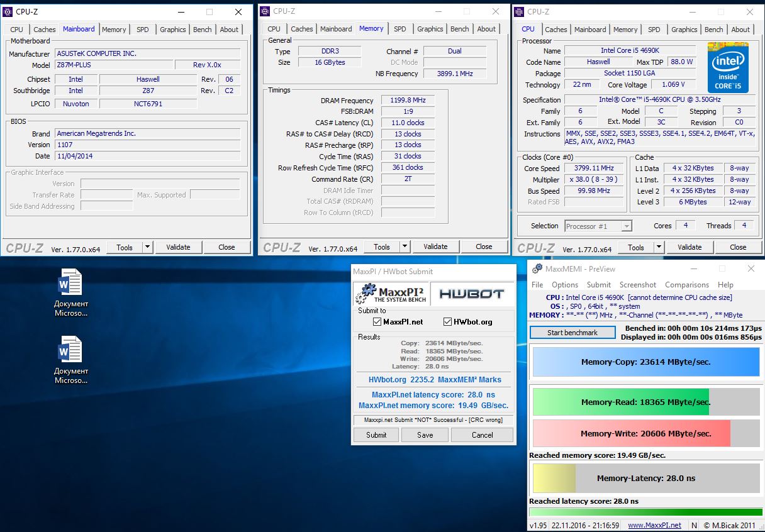Click CPU-Z Mainboard window title icon
The image size is (765, 532).
(x=8, y=11)
